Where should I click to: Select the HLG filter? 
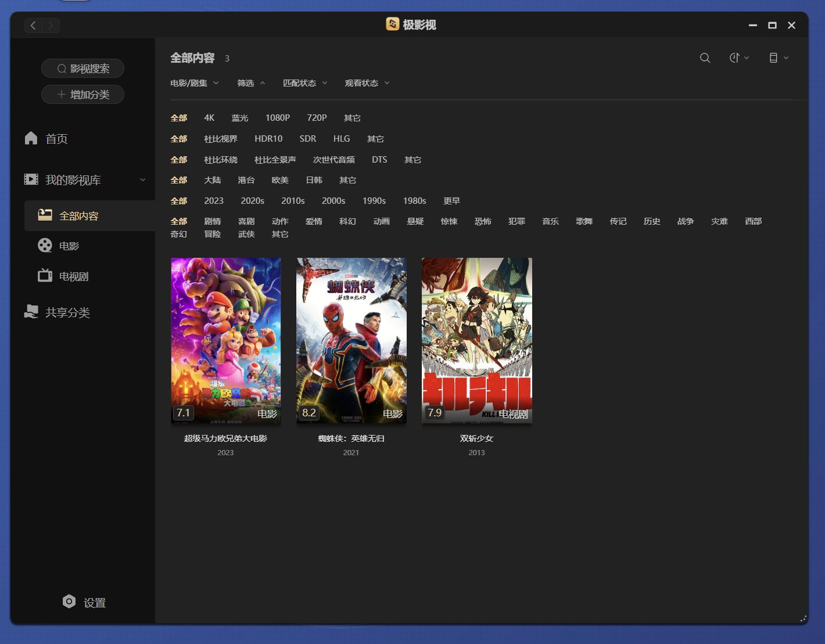coord(342,139)
